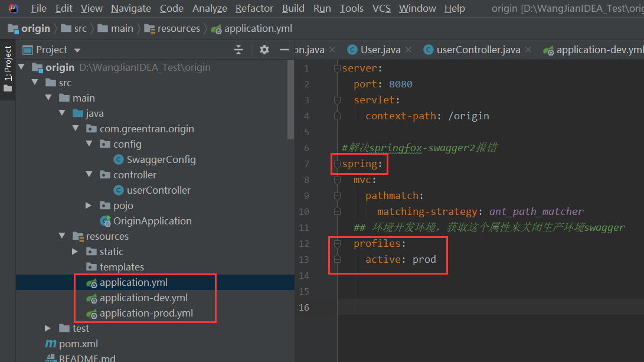The width and height of the screenshot is (644, 362).
Task: Click the collapse all icon in Project panel
Action: 238,50
